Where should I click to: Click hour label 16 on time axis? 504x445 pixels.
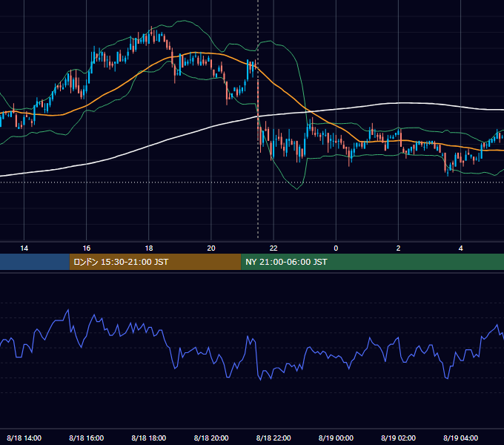click(x=87, y=248)
